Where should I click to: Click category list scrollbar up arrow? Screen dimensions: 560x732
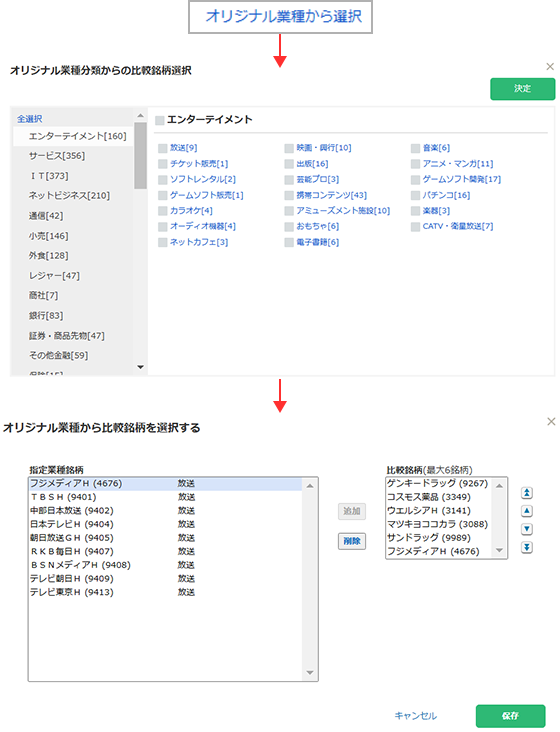(140, 115)
